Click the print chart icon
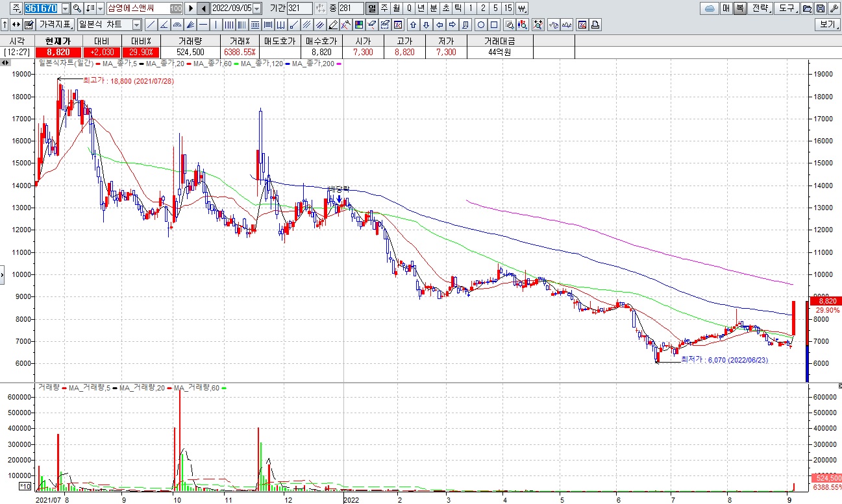 click(595, 25)
